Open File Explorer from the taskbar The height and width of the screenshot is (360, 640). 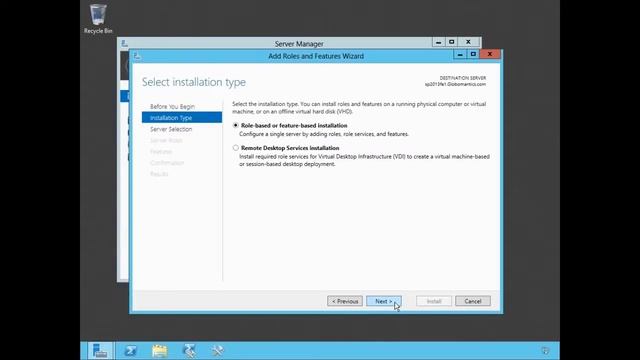coord(160,351)
